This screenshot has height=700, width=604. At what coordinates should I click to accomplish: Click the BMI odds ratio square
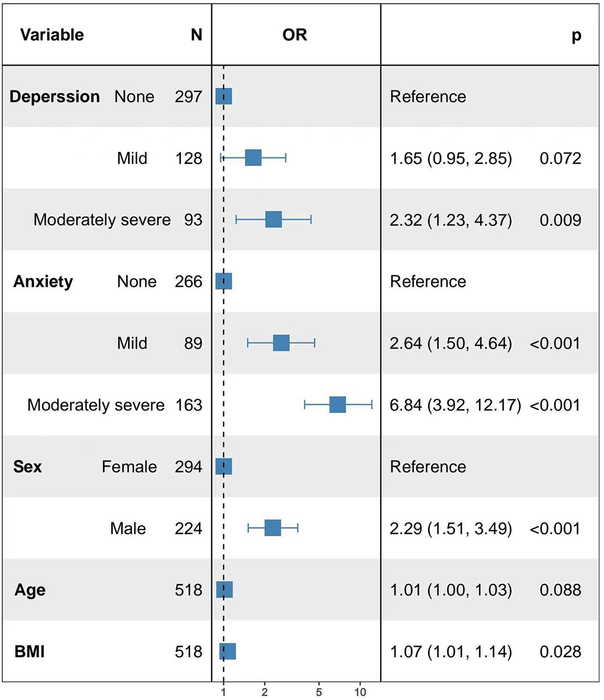click(227, 651)
